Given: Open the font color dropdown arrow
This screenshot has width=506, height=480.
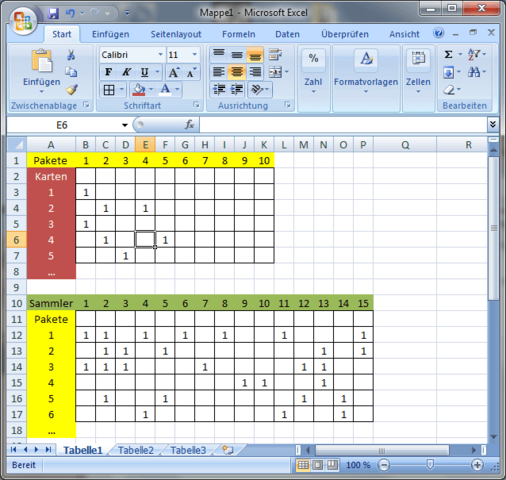Looking at the screenshot, I should pyautogui.click(x=177, y=89).
